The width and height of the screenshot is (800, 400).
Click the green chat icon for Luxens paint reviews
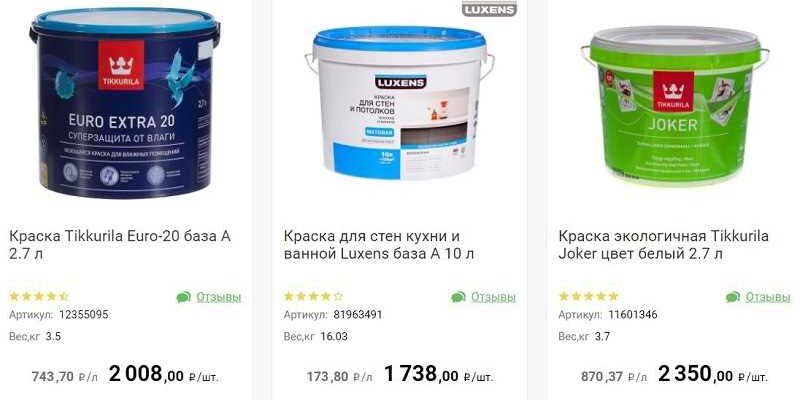tap(458, 297)
